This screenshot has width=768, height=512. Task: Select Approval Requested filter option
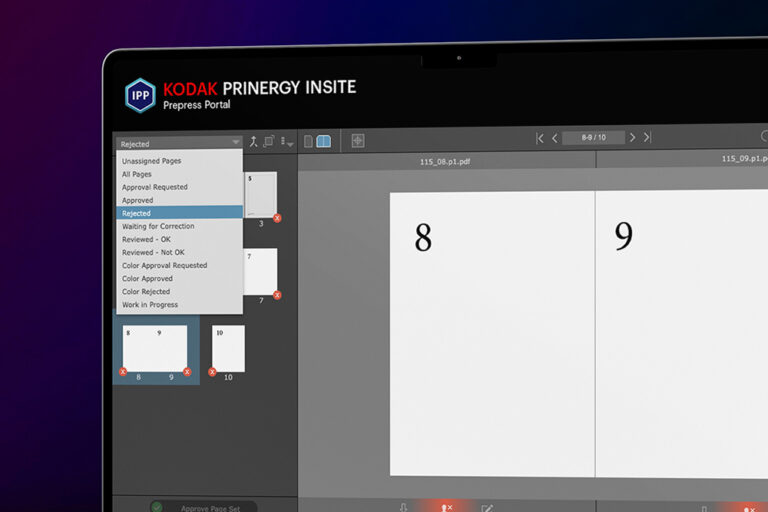[155, 187]
